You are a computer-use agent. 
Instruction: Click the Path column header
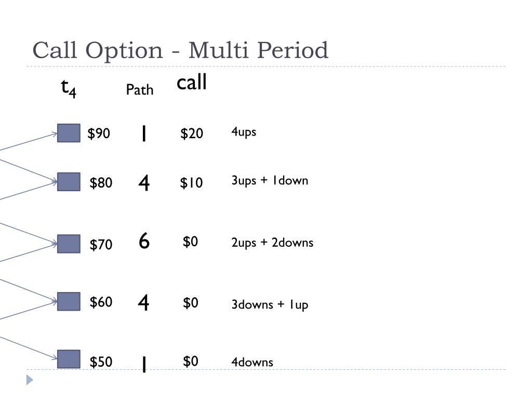tap(139, 90)
